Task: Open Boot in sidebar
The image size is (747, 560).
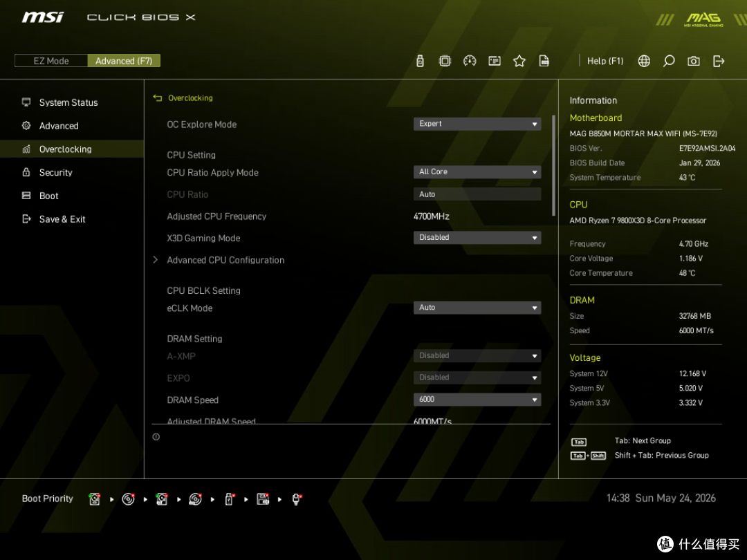Action: [x=48, y=196]
